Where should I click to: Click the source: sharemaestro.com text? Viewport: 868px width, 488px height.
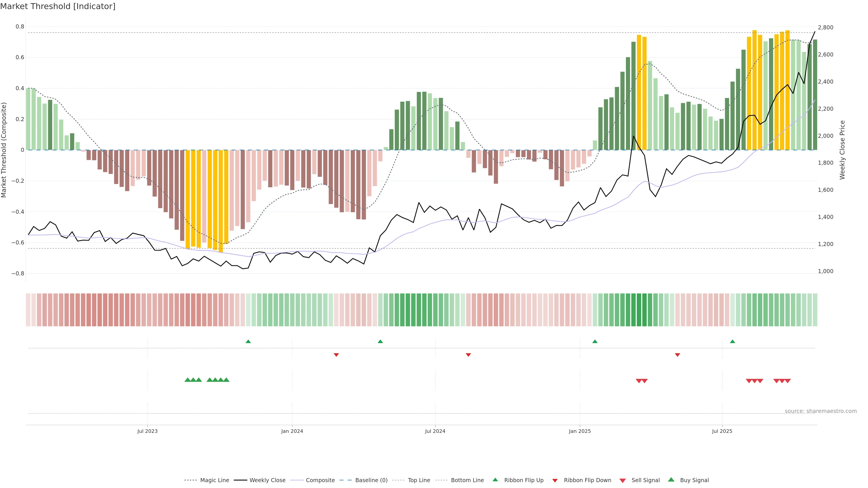[x=821, y=411]
